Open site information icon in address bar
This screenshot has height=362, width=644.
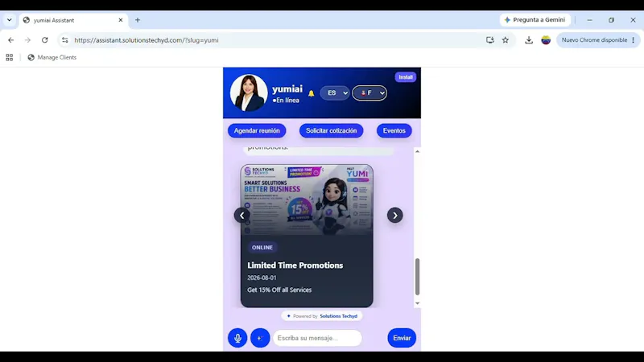(65, 40)
